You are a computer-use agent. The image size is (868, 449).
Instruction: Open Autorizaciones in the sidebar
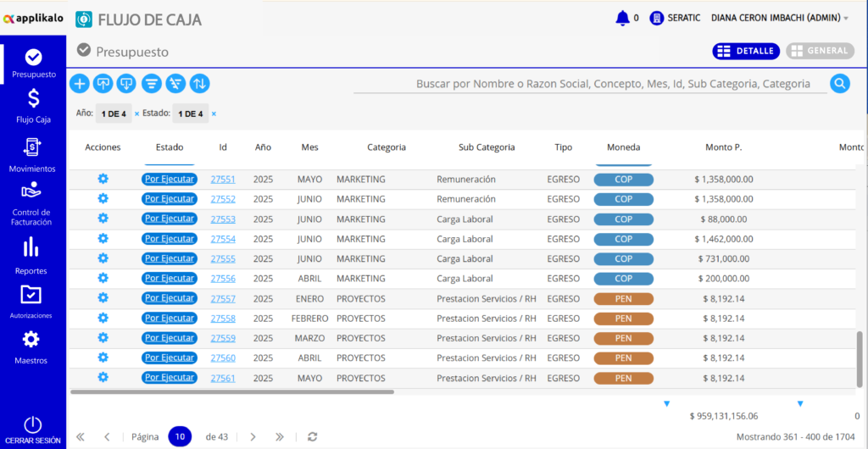(x=31, y=302)
